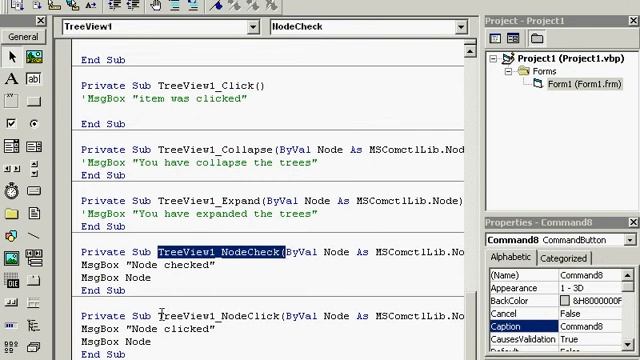Click the Comment Block toolbar icon
The width and height of the screenshot is (640, 360).
click(175, 5)
